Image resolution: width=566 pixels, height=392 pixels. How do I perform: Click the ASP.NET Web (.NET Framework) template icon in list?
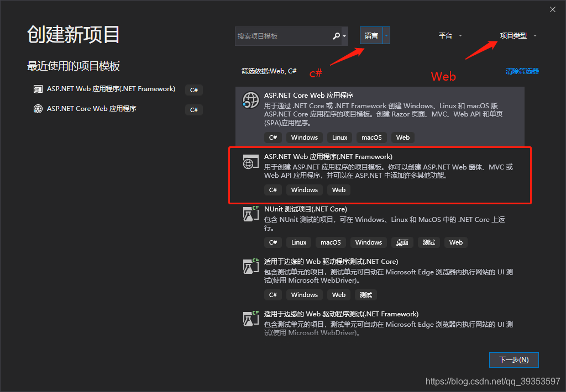[x=250, y=162]
